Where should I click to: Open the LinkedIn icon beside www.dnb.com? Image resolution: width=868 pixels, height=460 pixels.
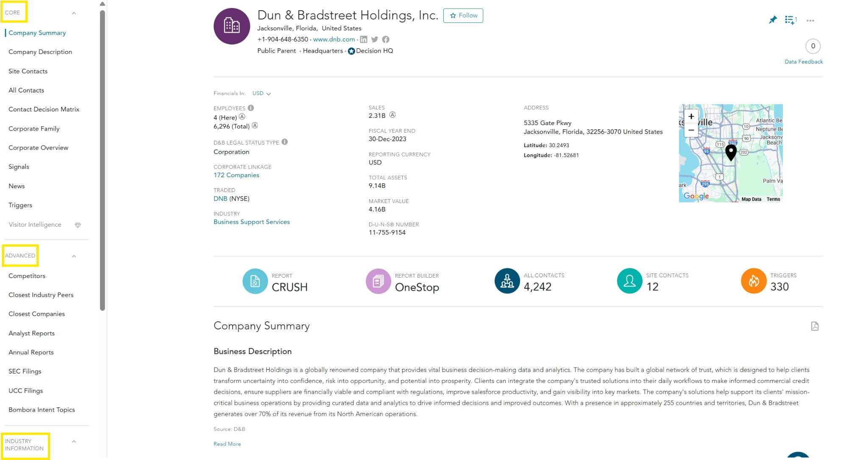click(364, 39)
